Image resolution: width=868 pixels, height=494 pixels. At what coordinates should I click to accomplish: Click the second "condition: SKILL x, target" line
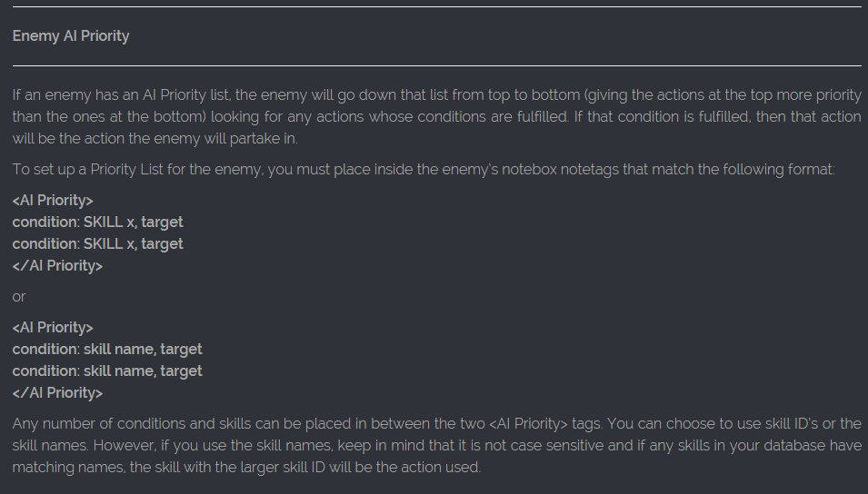pos(97,243)
